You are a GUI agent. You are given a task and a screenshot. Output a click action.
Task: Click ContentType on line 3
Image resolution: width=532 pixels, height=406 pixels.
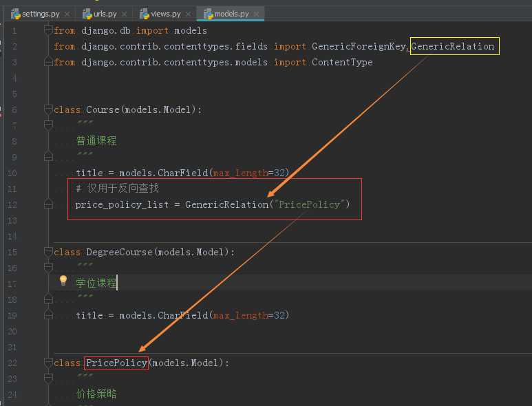click(x=342, y=62)
